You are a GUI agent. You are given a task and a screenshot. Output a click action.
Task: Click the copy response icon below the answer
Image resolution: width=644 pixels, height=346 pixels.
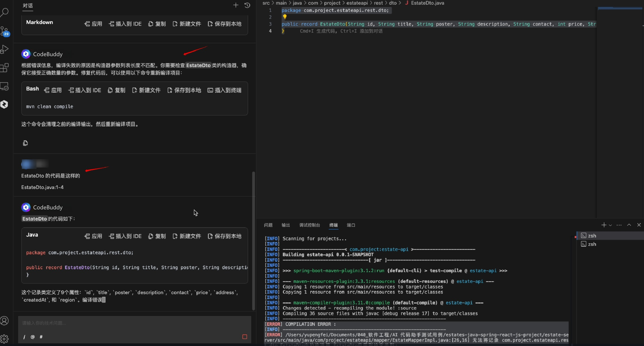point(25,143)
